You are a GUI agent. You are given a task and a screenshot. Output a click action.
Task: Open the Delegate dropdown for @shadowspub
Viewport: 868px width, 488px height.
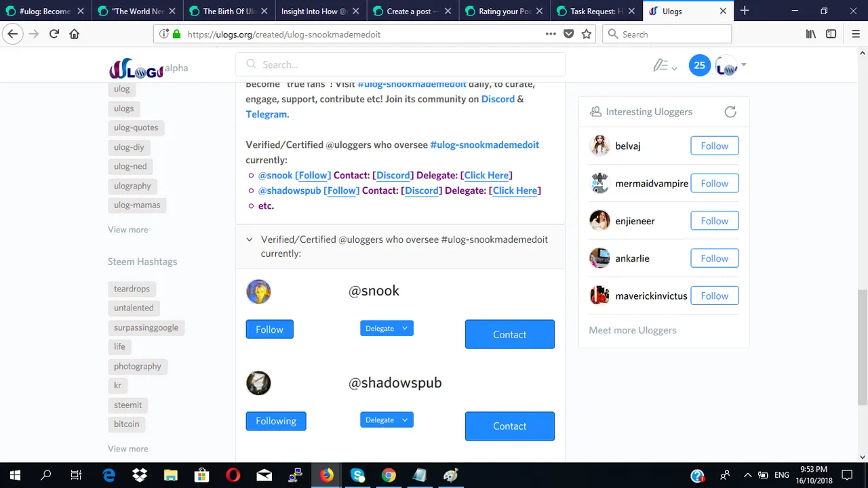(x=387, y=420)
